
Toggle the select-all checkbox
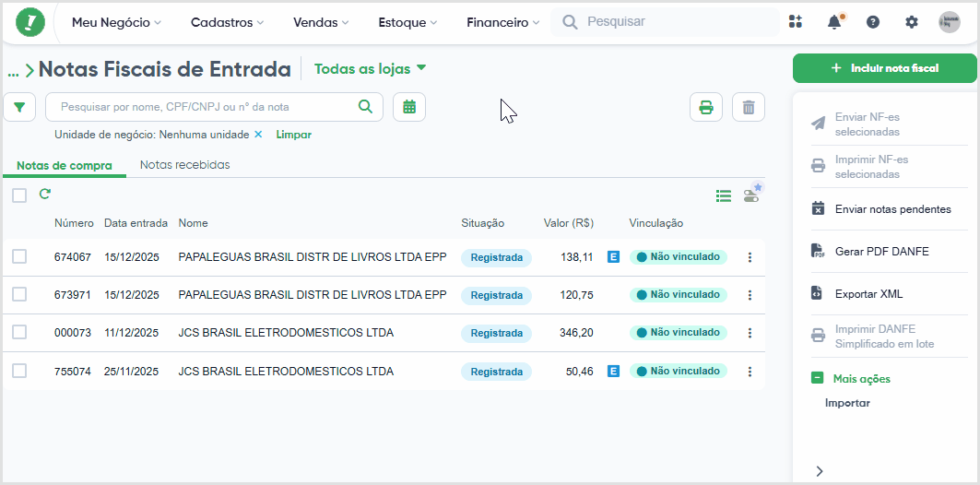point(19,195)
